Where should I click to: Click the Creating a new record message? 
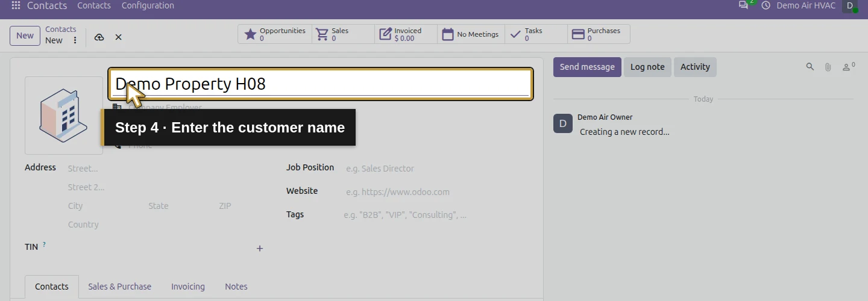(x=624, y=132)
